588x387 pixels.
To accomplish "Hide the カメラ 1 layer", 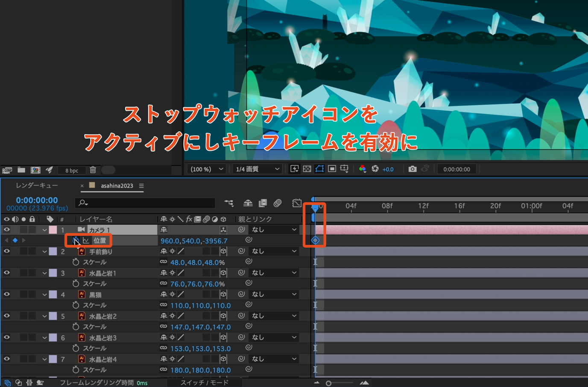I will 6,230.
